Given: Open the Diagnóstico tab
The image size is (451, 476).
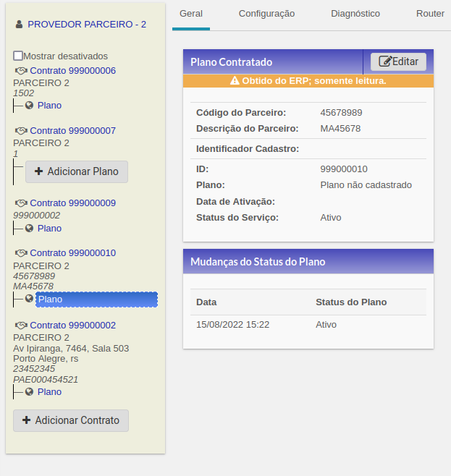Looking at the screenshot, I should [355, 14].
